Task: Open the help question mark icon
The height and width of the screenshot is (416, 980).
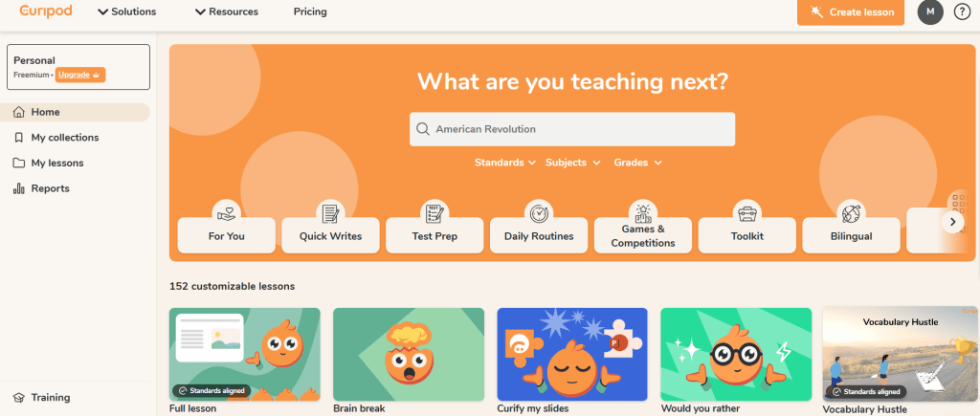Action: (x=963, y=11)
